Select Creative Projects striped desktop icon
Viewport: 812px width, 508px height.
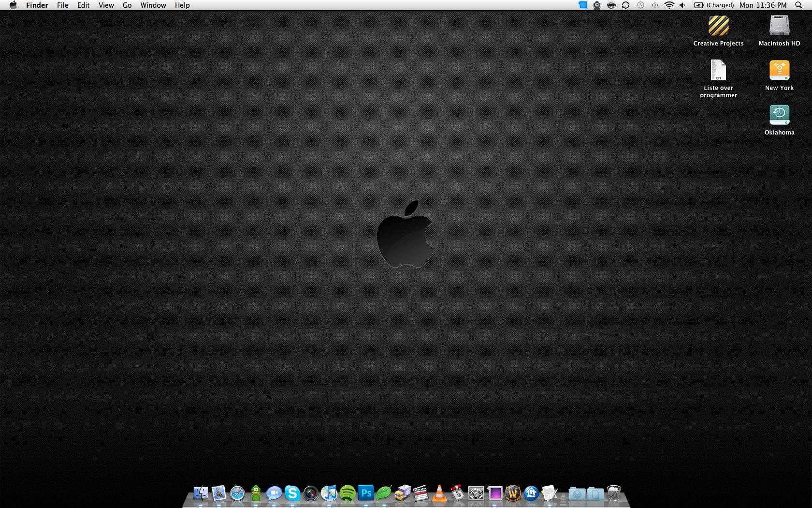(x=719, y=26)
